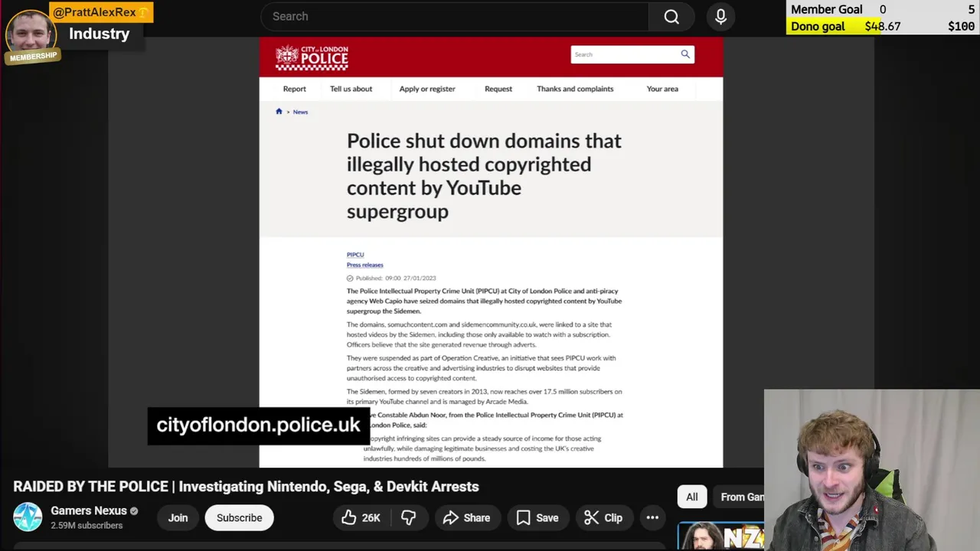Open the City of London Police logo

[312, 57]
